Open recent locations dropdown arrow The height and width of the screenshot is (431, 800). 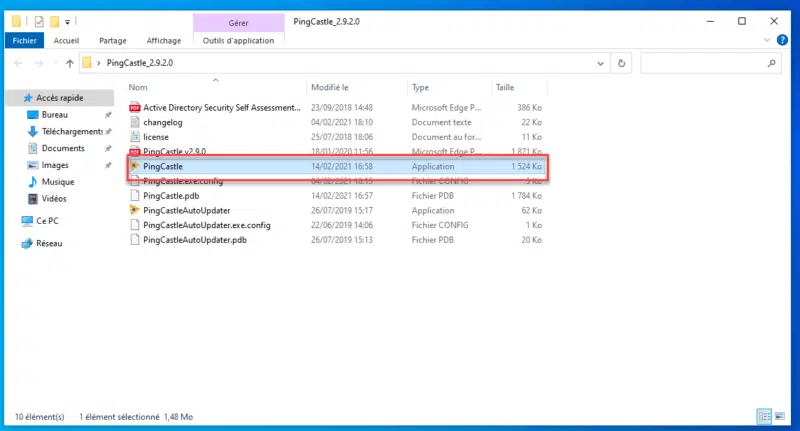(x=55, y=63)
